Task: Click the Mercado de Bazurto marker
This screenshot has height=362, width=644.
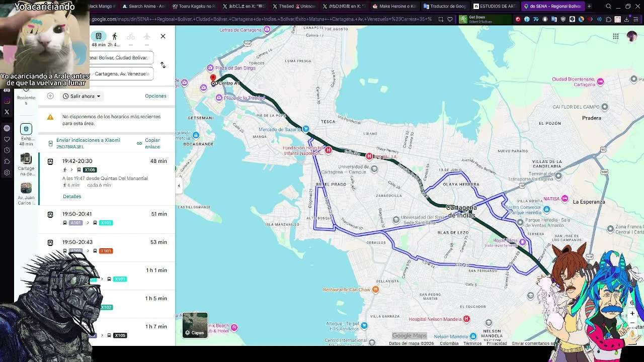Action: point(306,129)
